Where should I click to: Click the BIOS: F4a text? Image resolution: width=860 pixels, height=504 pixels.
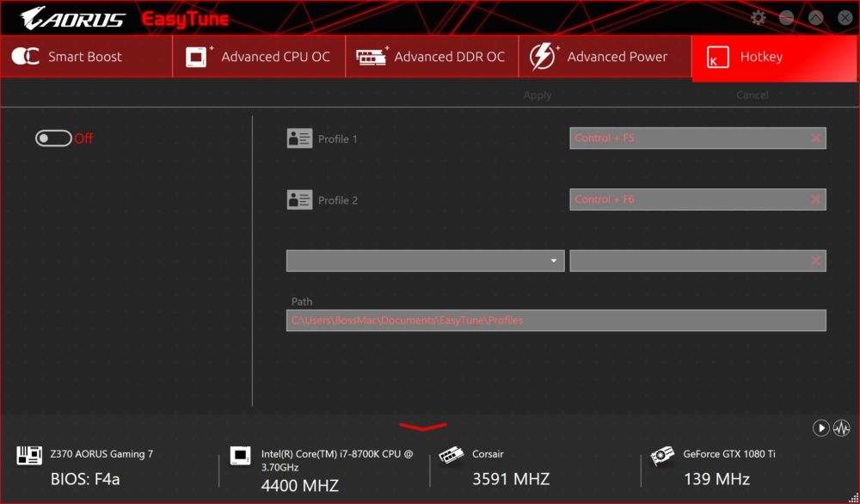[85, 479]
